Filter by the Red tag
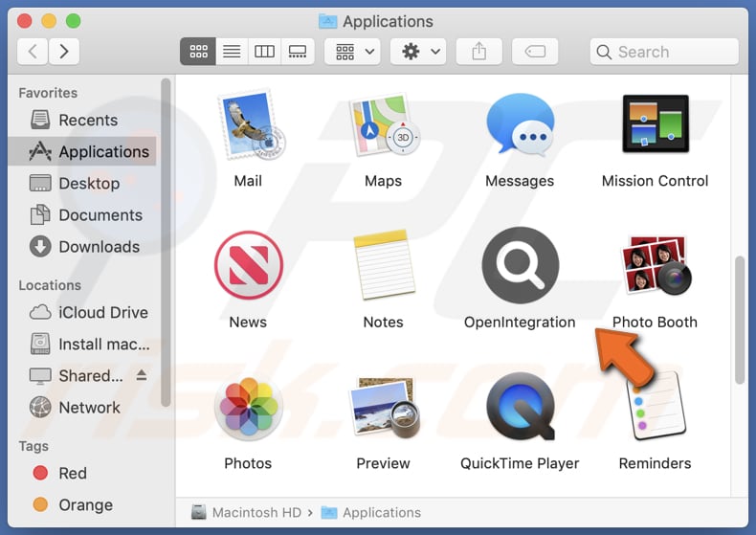This screenshot has width=756, height=535. pyautogui.click(x=82, y=473)
